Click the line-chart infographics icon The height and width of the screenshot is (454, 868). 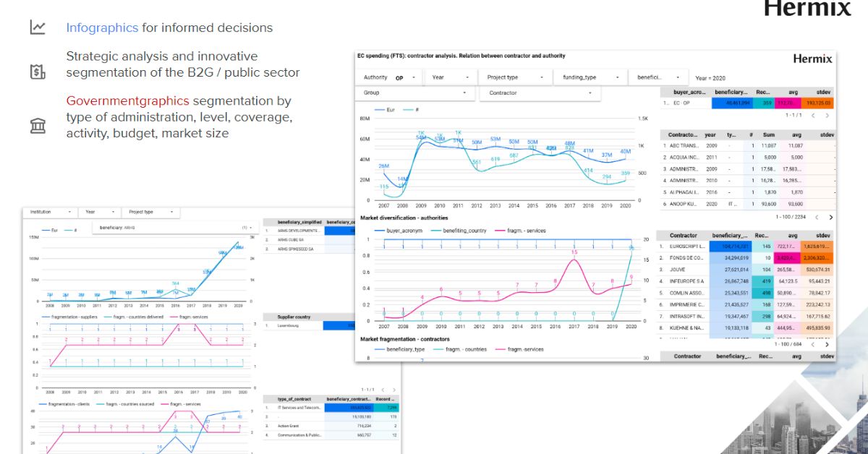pyautogui.click(x=38, y=27)
